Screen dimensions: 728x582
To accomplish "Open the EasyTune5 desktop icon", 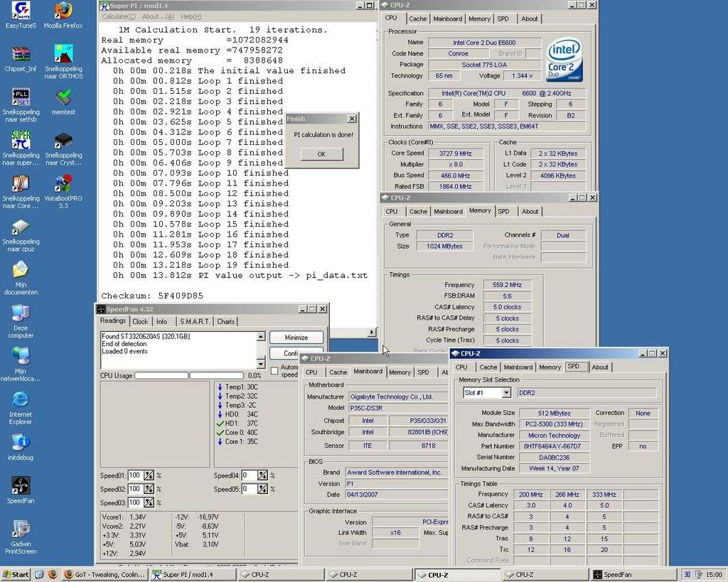I will tap(21, 16).
